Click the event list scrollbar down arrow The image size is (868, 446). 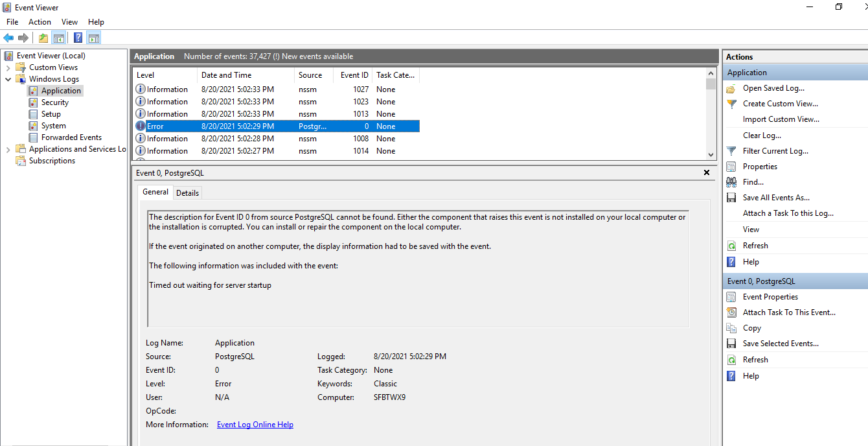click(x=711, y=155)
